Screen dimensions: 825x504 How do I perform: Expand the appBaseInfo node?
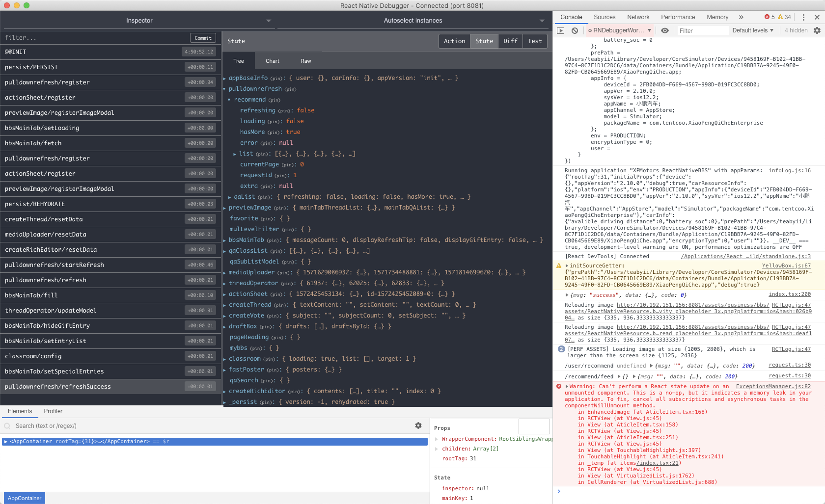224,78
